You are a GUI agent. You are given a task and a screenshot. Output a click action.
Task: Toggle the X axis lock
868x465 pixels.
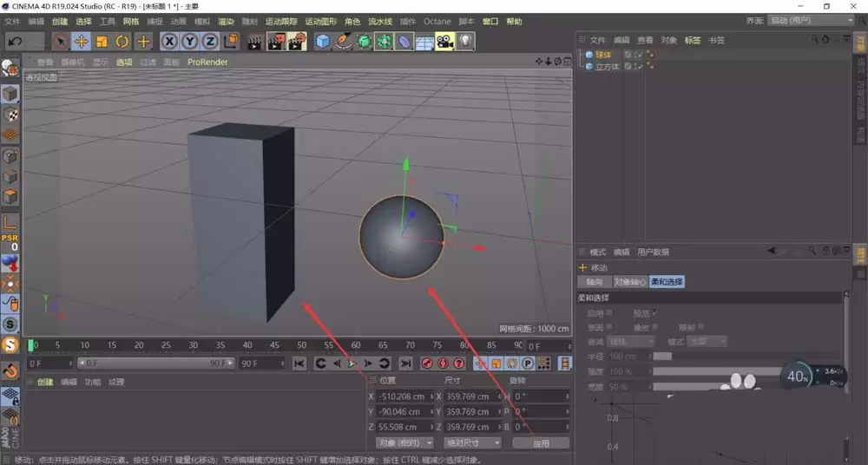click(x=169, y=41)
